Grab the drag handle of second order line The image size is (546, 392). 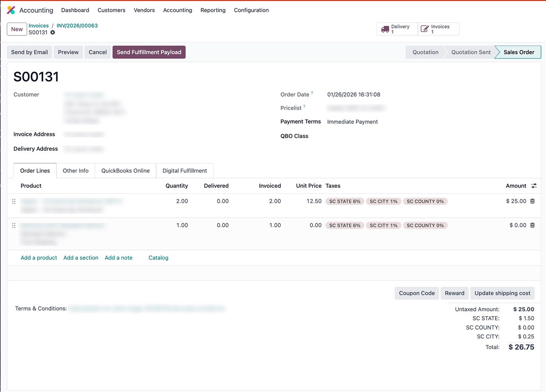[x=14, y=226]
